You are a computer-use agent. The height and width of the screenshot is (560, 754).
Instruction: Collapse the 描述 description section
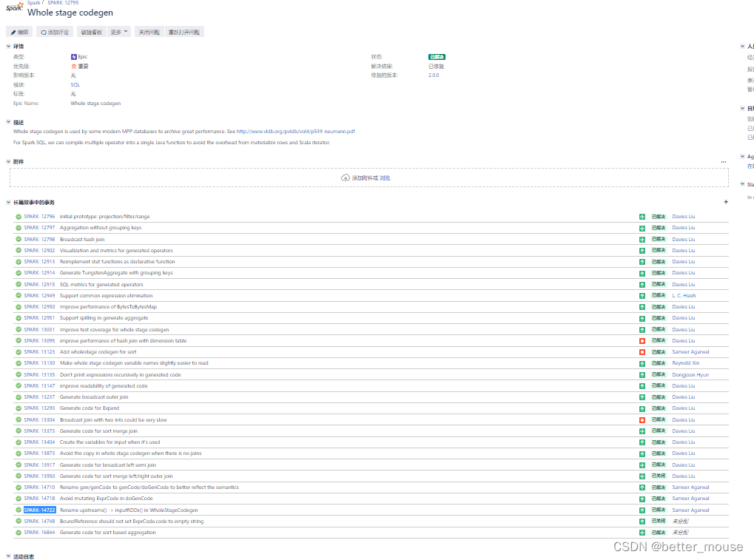pyautogui.click(x=8, y=122)
